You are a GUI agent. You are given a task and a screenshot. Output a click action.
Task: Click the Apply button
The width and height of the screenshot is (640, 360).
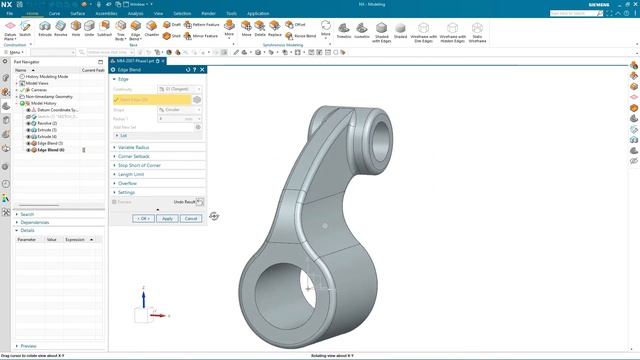click(167, 219)
